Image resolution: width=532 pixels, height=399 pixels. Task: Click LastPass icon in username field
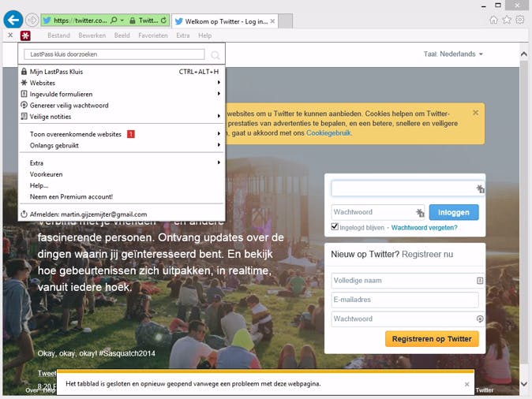tap(480, 188)
